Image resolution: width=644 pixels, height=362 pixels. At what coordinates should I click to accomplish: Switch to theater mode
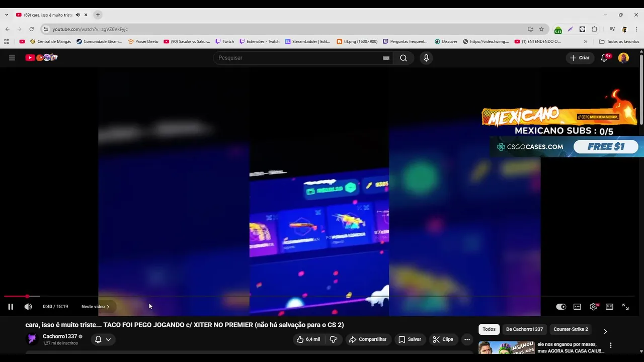[x=609, y=307]
